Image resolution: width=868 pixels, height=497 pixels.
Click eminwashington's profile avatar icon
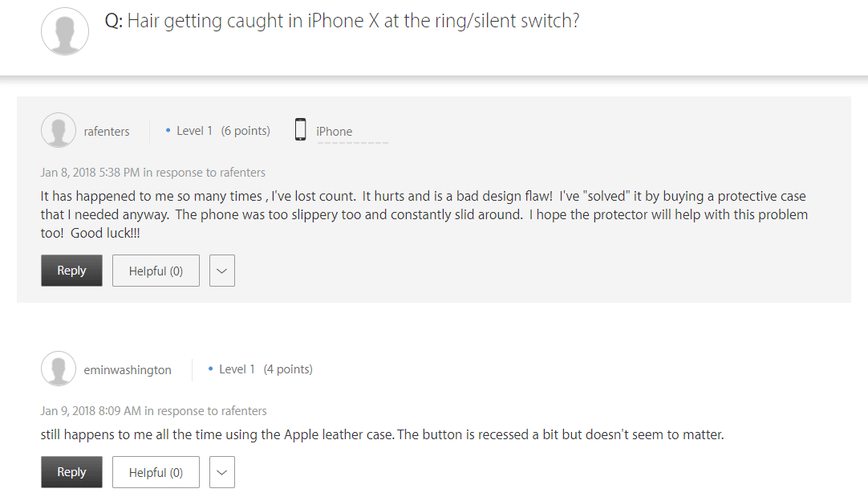59,369
